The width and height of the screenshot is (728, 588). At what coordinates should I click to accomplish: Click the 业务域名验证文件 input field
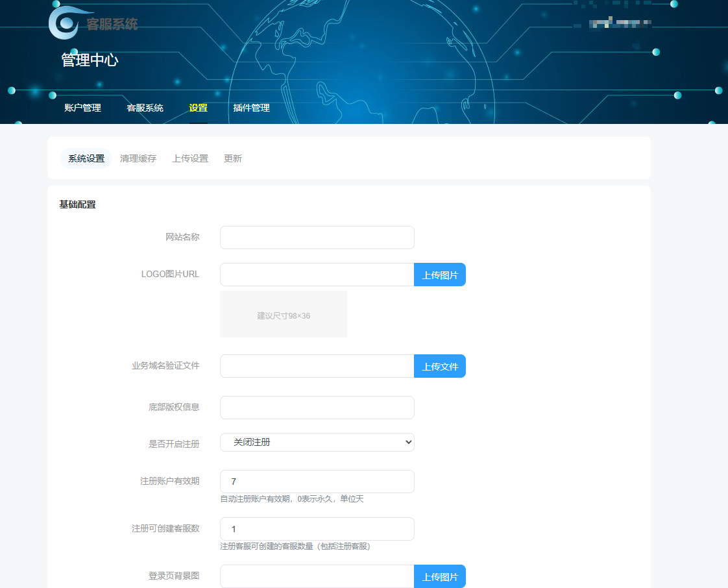click(317, 366)
